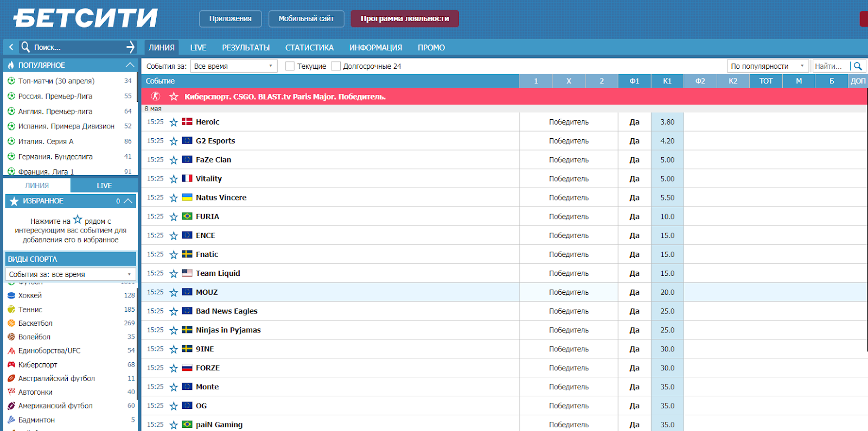This screenshot has width=868, height=431.
Task: Open the Все время events dropdown
Action: pos(234,66)
